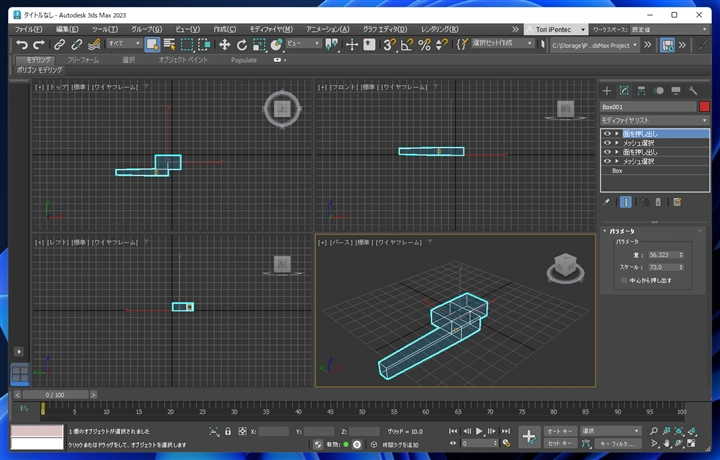The height and width of the screenshot is (460, 720).
Task: Toggle the Selection Lock padlock
Action: 228,431
